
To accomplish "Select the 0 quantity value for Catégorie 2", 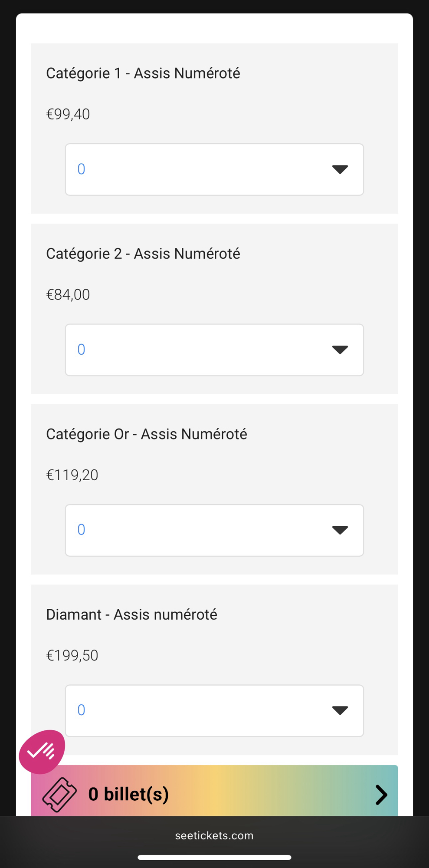I will pos(82,350).
